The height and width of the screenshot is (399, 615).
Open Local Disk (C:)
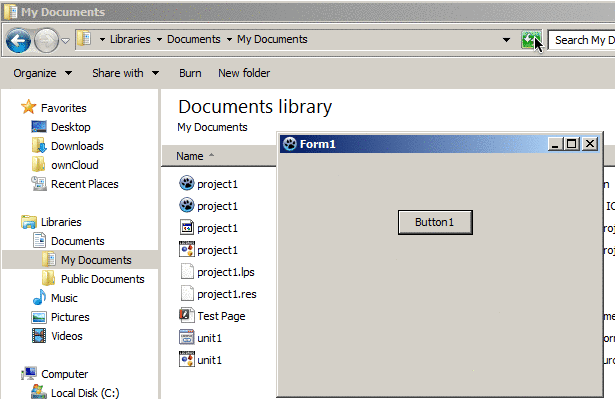(x=85, y=393)
